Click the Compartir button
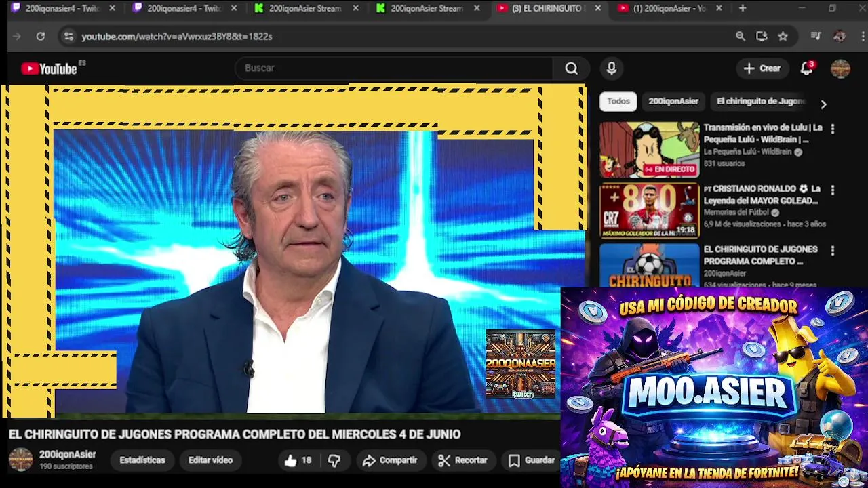The height and width of the screenshot is (488, 868). pos(390,460)
